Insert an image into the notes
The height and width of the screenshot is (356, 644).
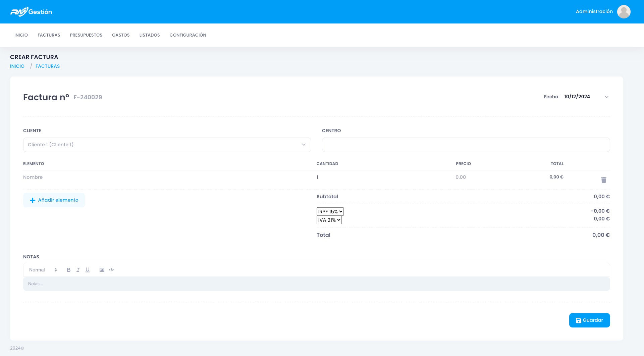[x=102, y=270]
